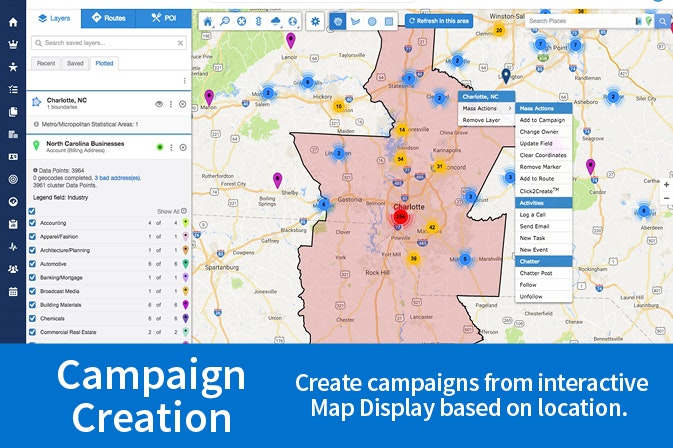
Task: Click the Accounting marker color pin
Action: (x=185, y=222)
